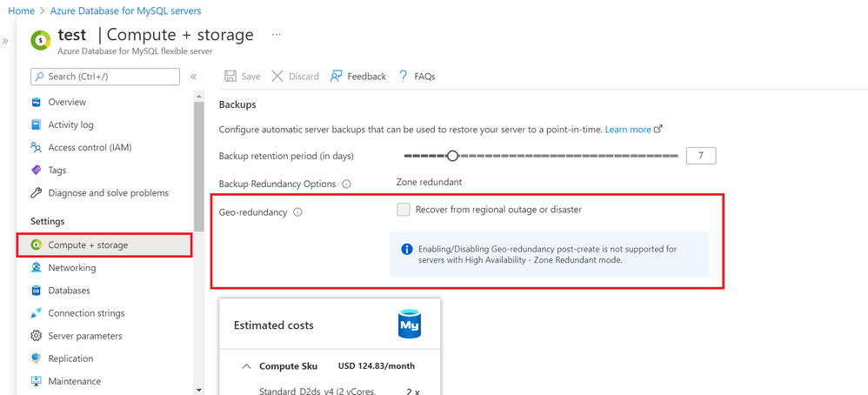This screenshot has height=395, width=868.
Task: Click the blue info icon in the notice
Action: pyautogui.click(x=406, y=250)
